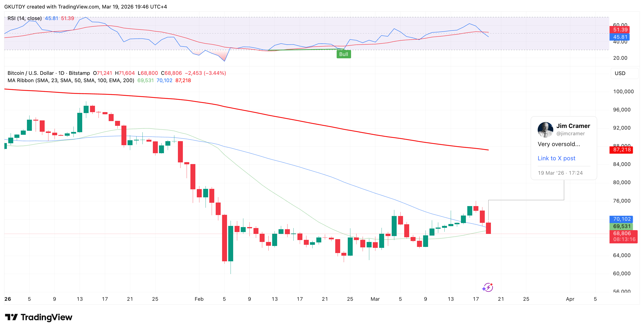Image resolution: width=644 pixels, height=330 pixels.
Task: Click the TradingView logo at the bottom
Action: tap(39, 317)
